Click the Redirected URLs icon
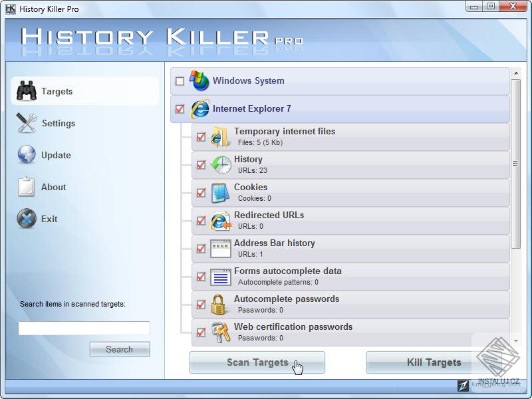The height and width of the screenshot is (399, 532). [x=218, y=220]
